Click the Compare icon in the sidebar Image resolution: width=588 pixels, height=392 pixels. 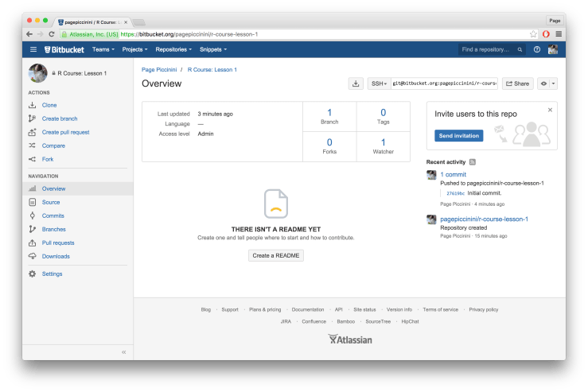(33, 146)
